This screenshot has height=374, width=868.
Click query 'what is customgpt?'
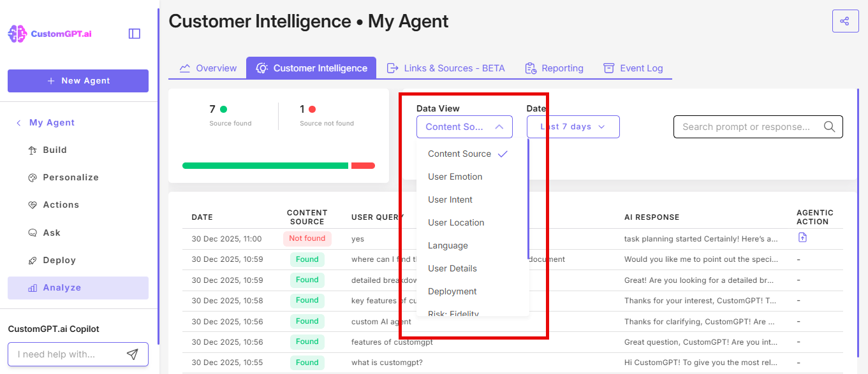coord(387,363)
